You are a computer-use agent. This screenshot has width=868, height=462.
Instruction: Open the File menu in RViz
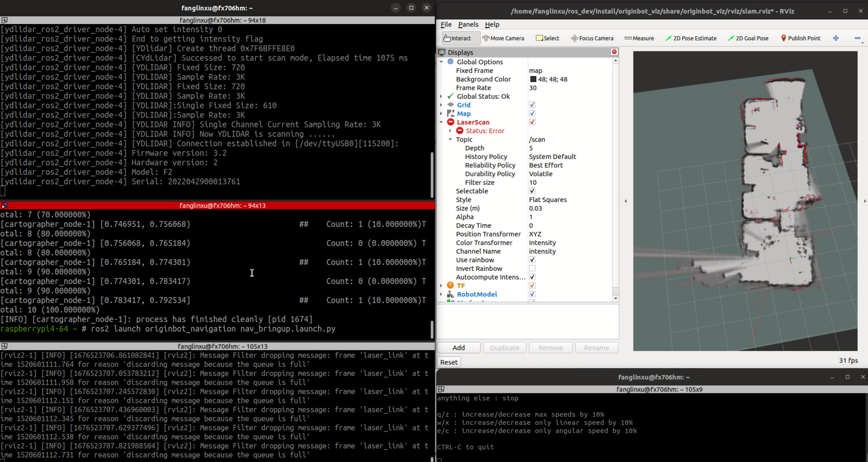pyautogui.click(x=446, y=24)
